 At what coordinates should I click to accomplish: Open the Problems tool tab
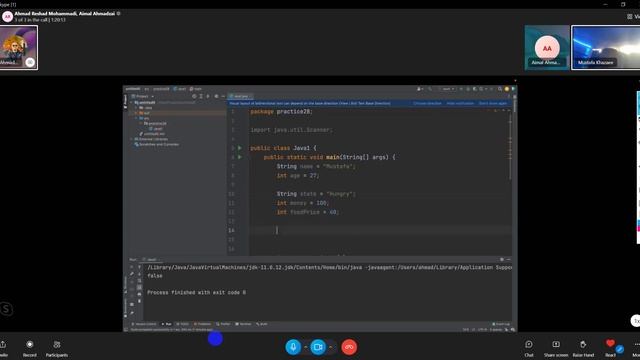pyautogui.click(x=202, y=324)
